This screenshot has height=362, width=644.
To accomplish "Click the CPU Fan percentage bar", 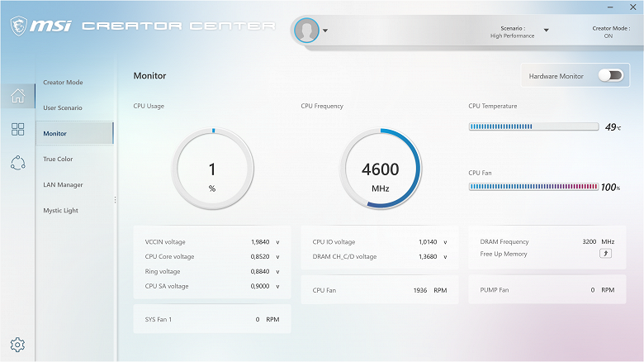I will [533, 187].
